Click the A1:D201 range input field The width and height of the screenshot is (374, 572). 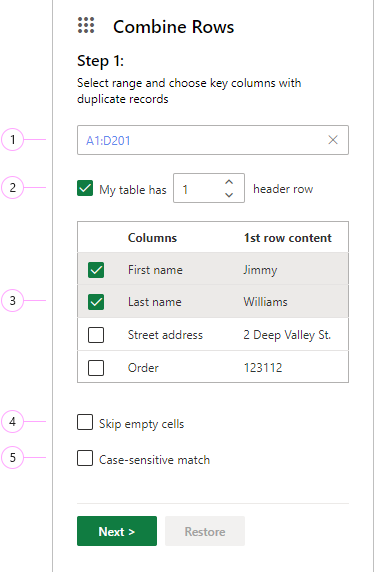click(213, 140)
